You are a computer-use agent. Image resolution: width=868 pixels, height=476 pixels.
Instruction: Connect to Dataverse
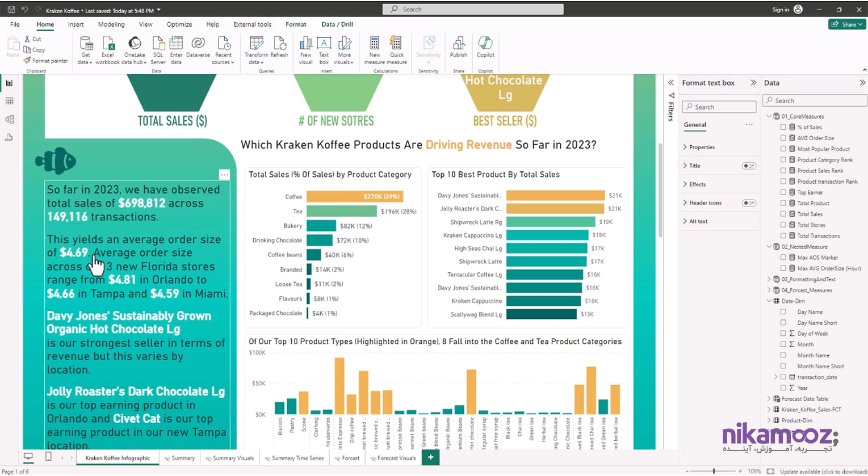coord(198,48)
